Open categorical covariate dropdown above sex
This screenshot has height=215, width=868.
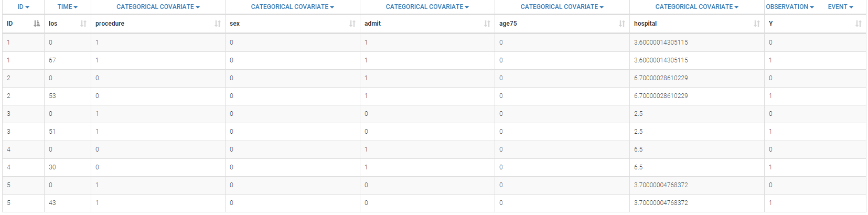tap(292, 7)
